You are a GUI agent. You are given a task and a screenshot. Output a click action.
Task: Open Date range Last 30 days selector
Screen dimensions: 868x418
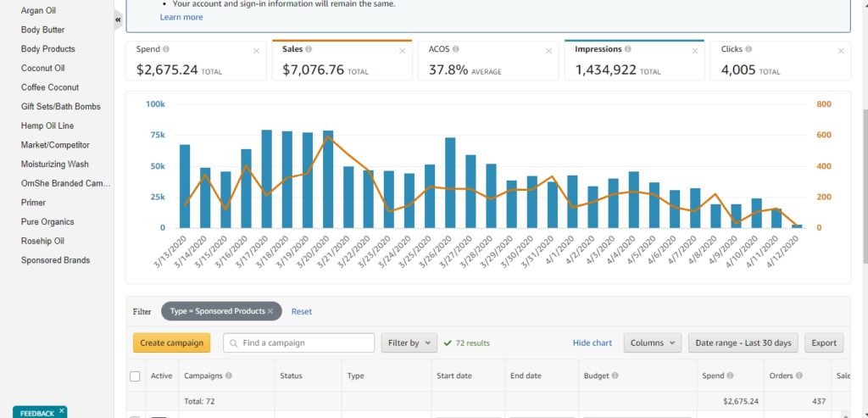point(743,343)
